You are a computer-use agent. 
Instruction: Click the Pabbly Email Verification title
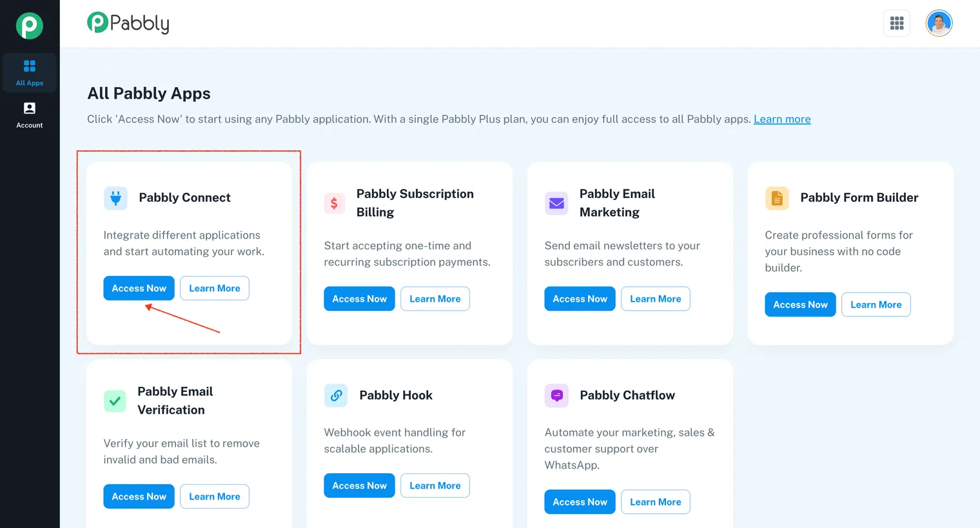point(175,400)
